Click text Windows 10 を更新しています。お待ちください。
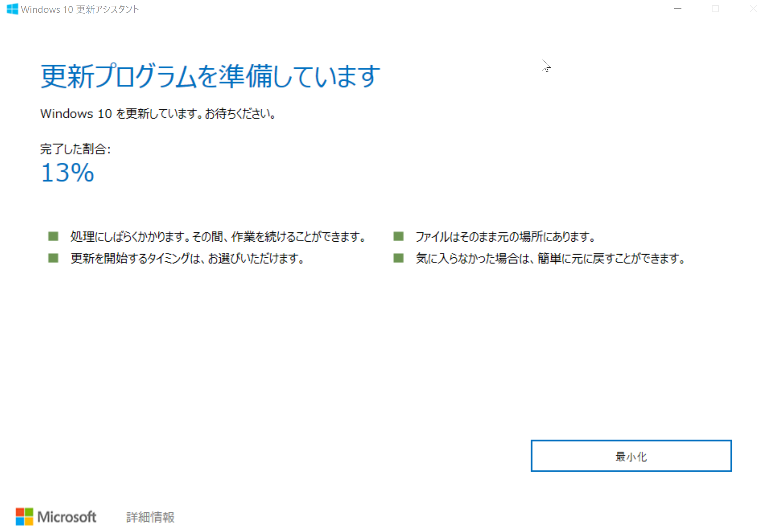This screenshot has height=532, width=768. tap(158, 114)
